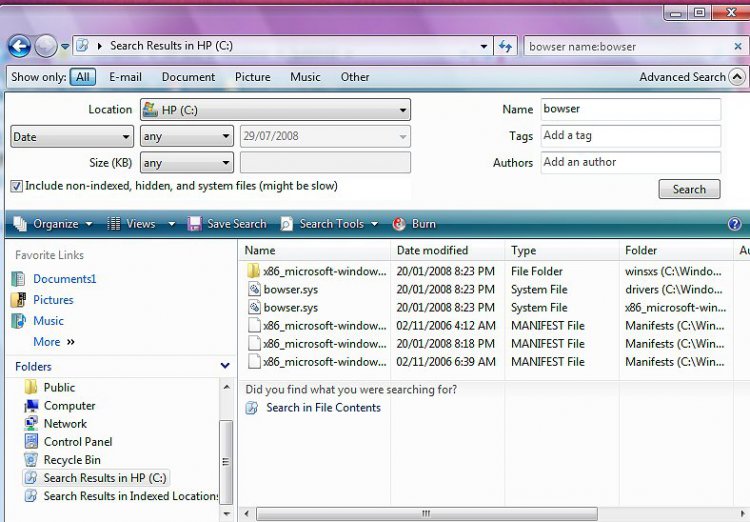Click the Name field containing bowser
The image size is (750, 522).
pos(631,109)
